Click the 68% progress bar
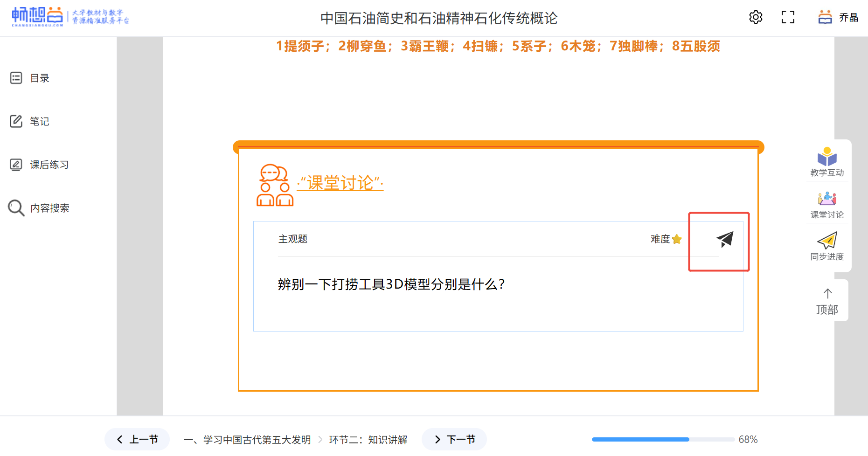Image resolution: width=868 pixels, height=456 pixels. (x=663, y=439)
